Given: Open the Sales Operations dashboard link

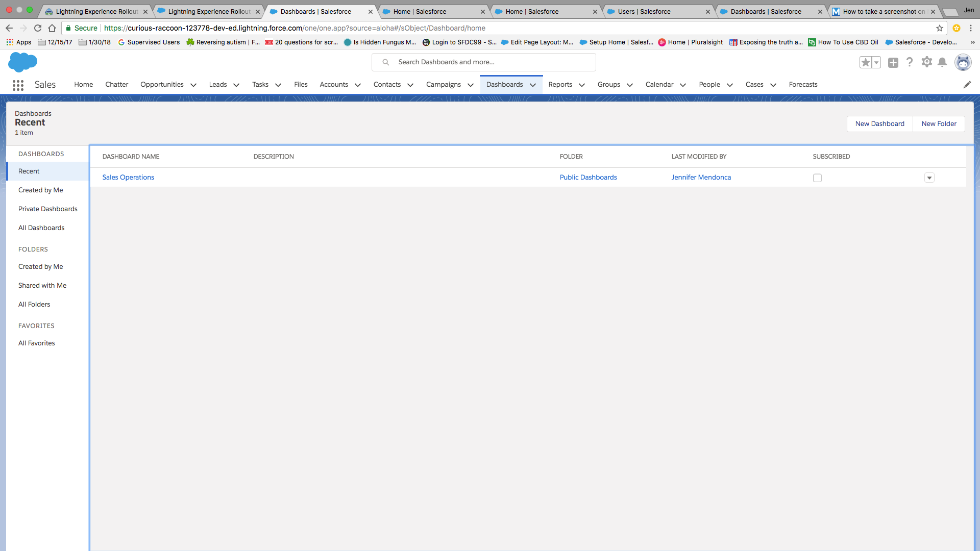Looking at the screenshot, I should [x=128, y=178].
